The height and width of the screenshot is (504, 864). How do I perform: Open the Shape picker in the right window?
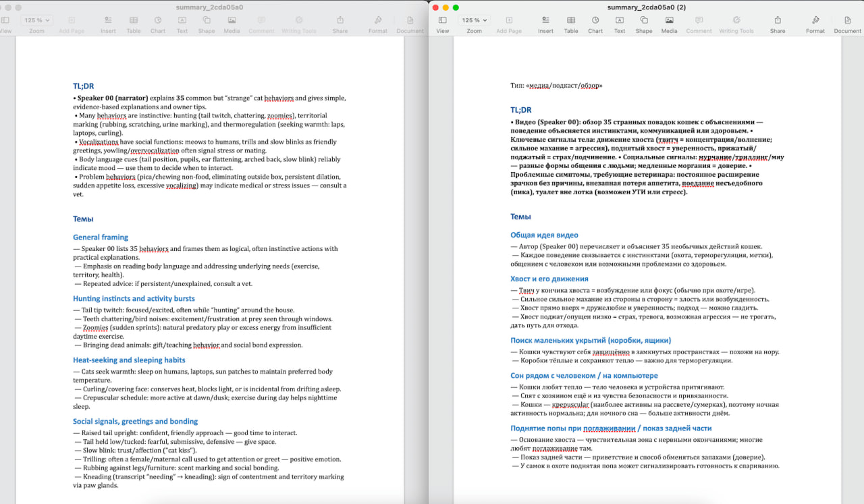(644, 20)
